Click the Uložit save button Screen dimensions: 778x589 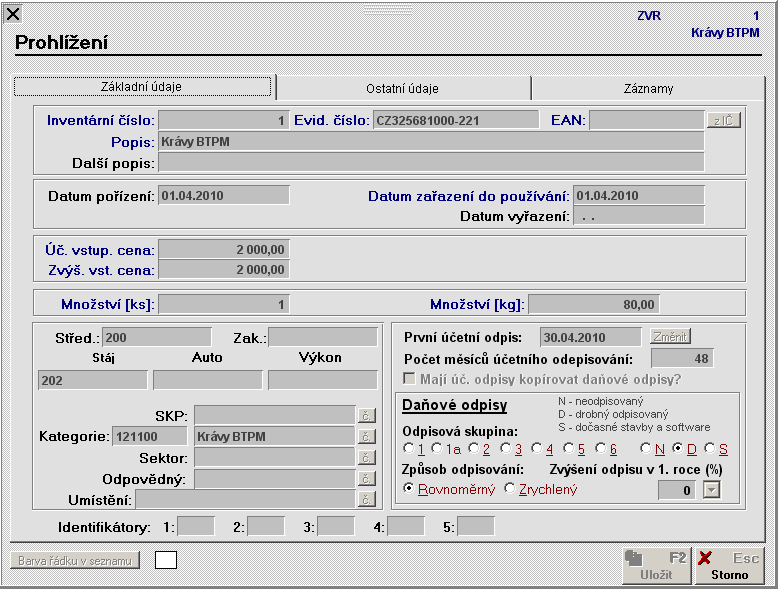click(657, 566)
